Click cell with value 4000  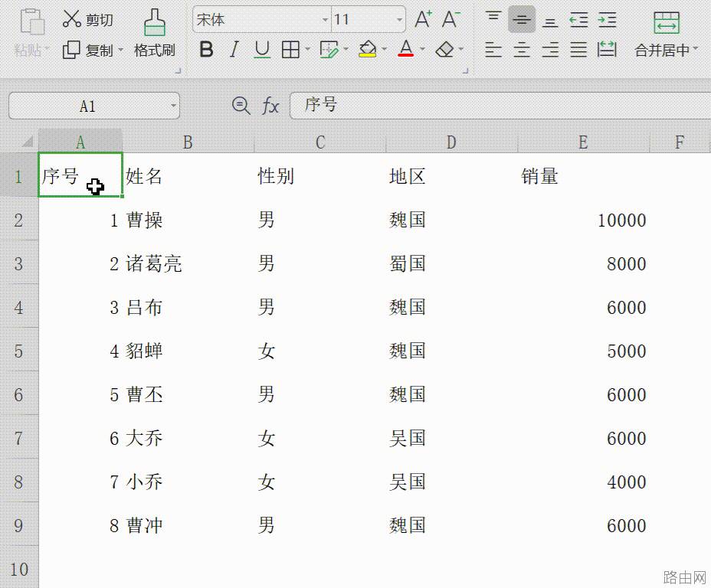tap(584, 482)
